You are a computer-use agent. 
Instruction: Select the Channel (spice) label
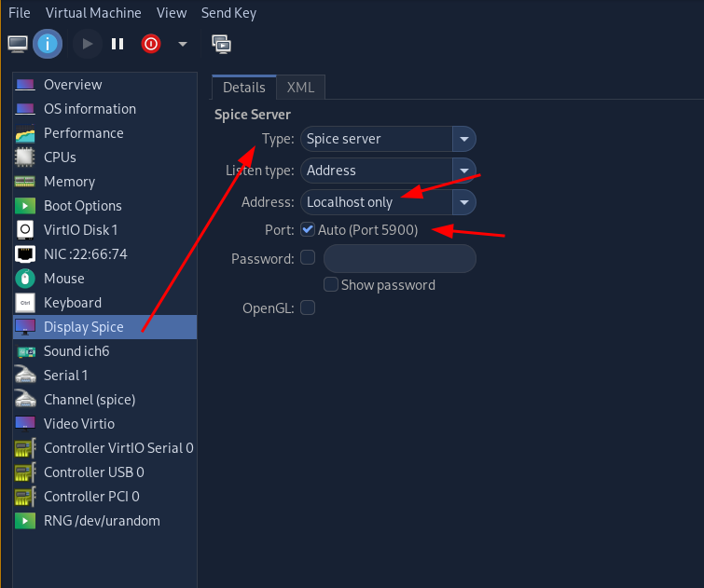[x=90, y=400]
